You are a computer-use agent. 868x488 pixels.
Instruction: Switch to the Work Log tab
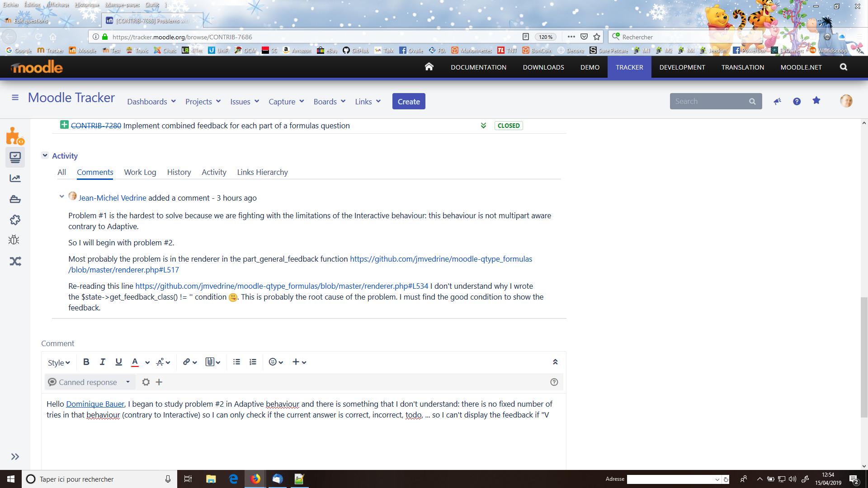(x=140, y=172)
